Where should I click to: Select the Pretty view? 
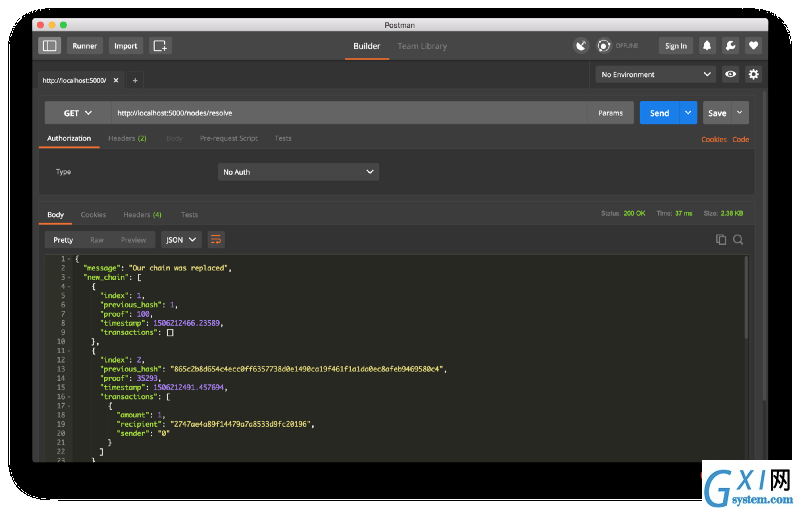pyautogui.click(x=63, y=240)
